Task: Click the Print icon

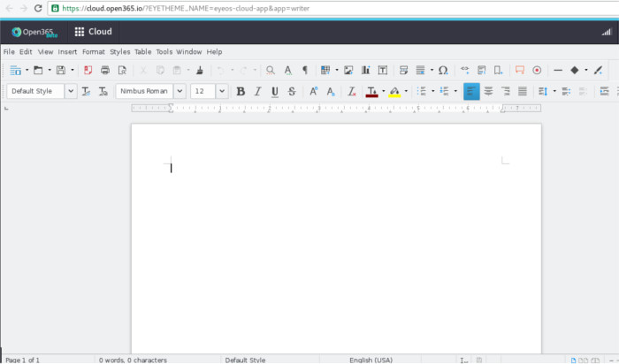Action: pyautogui.click(x=105, y=70)
